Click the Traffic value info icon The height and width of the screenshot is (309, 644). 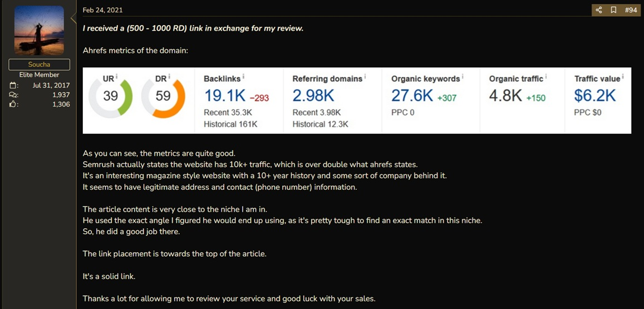pyautogui.click(x=623, y=76)
